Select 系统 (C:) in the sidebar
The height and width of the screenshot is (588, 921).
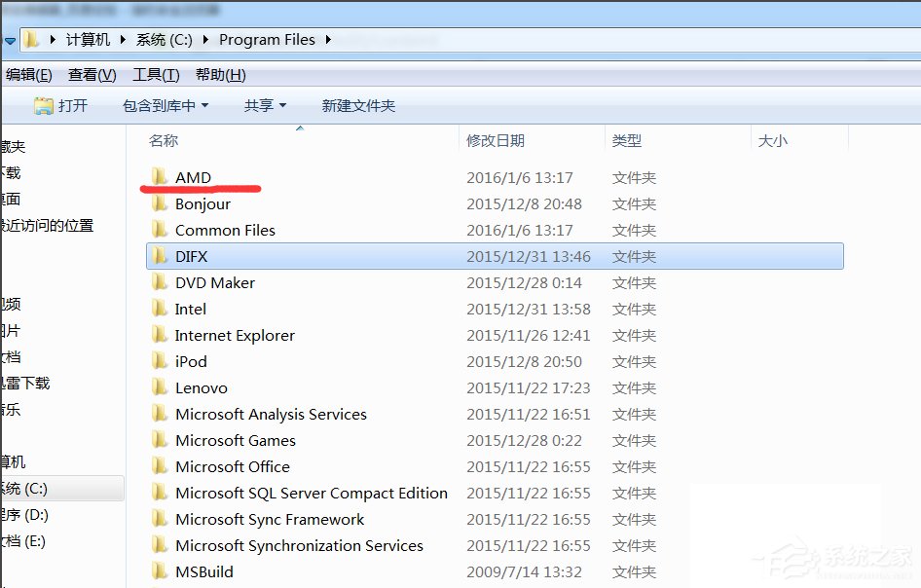pos(39,489)
